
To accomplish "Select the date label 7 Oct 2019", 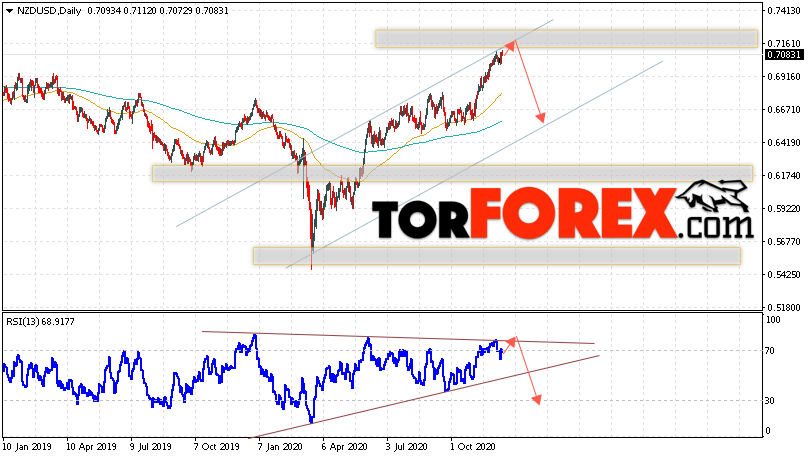I will pos(216,447).
